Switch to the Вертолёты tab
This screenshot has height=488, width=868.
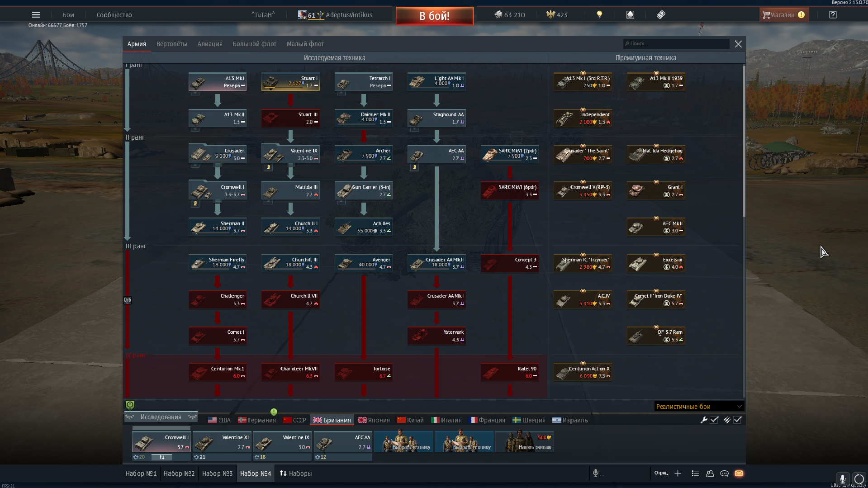(172, 44)
